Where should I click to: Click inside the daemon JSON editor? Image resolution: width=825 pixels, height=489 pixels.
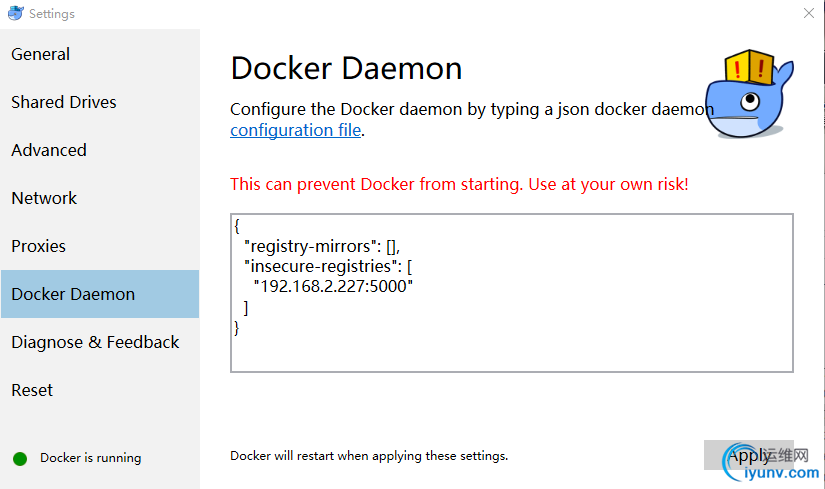(x=511, y=293)
